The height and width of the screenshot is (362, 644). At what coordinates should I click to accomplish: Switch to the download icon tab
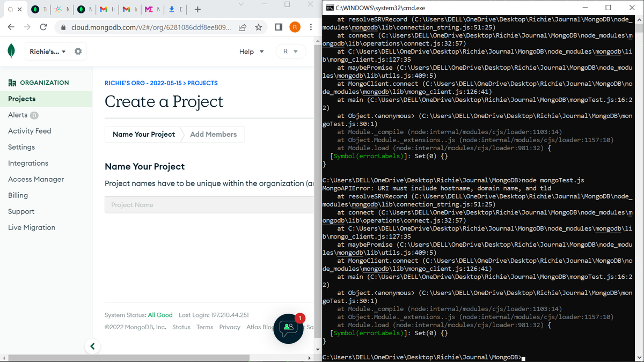coord(172,10)
